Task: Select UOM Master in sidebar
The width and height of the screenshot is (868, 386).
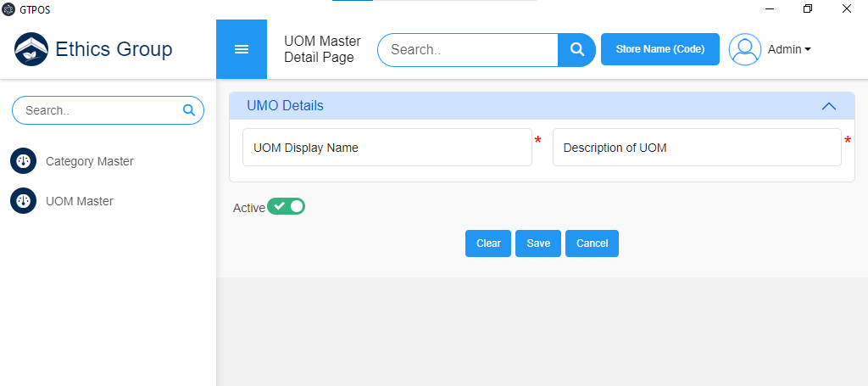Action: [79, 201]
